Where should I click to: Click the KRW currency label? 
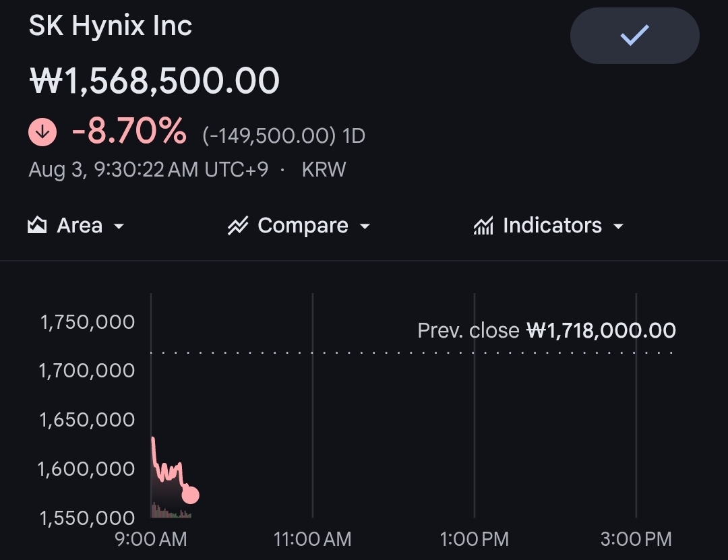tap(324, 170)
